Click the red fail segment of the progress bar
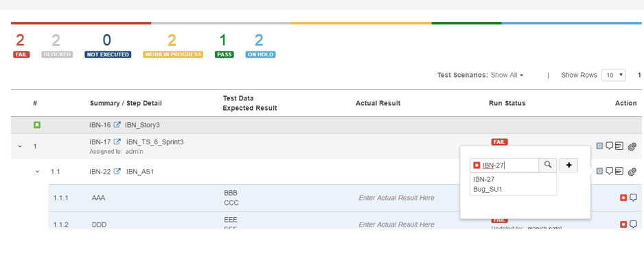This screenshot has height=261, width=644. point(81,23)
